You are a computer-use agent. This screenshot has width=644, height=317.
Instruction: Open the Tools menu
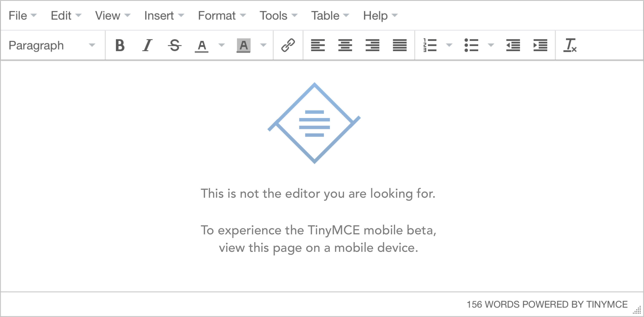coord(279,16)
